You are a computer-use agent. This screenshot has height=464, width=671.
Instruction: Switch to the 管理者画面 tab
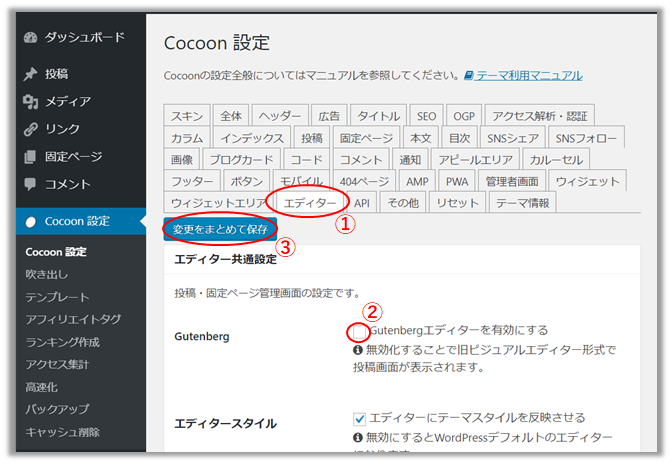tap(512, 181)
